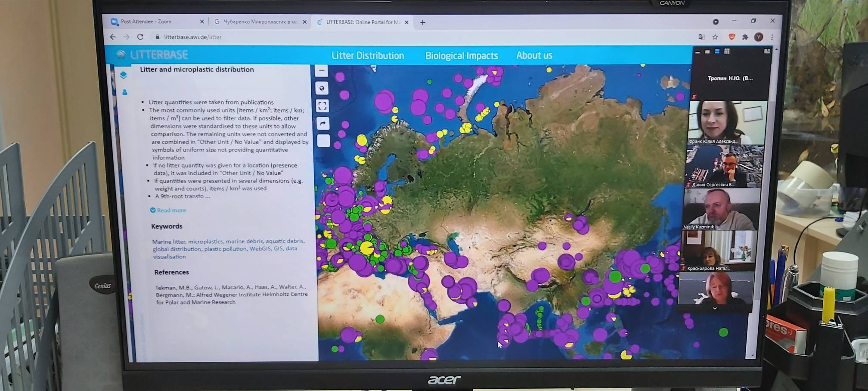Viewport: 868px width, 391px height.
Task: Switch to Post Attendee - Zoom tab
Action: [x=157, y=22]
